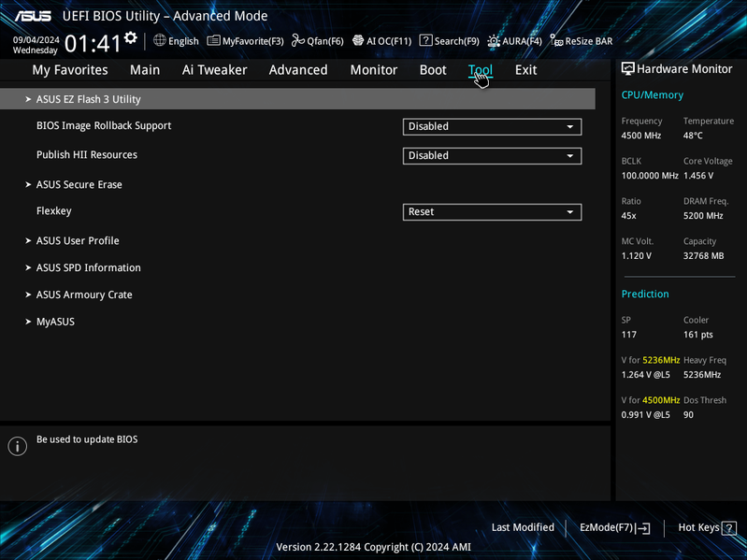
Task: Click the Flexkey label
Action: pyautogui.click(x=54, y=211)
